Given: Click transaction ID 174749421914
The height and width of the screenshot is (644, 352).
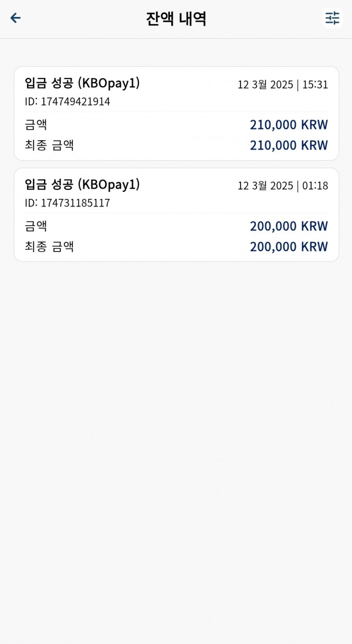Looking at the screenshot, I should tap(67, 101).
